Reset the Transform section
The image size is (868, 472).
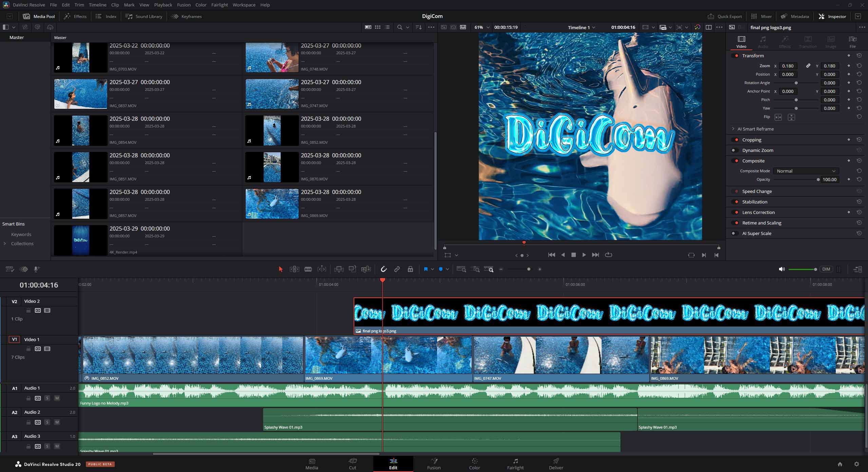click(859, 56)
